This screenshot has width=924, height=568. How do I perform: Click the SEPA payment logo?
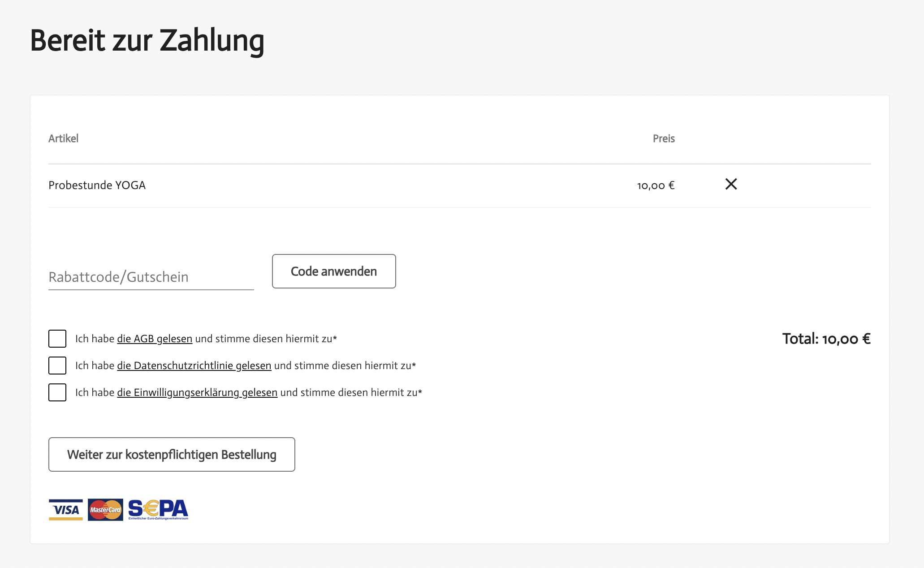(x=158, y=510)
